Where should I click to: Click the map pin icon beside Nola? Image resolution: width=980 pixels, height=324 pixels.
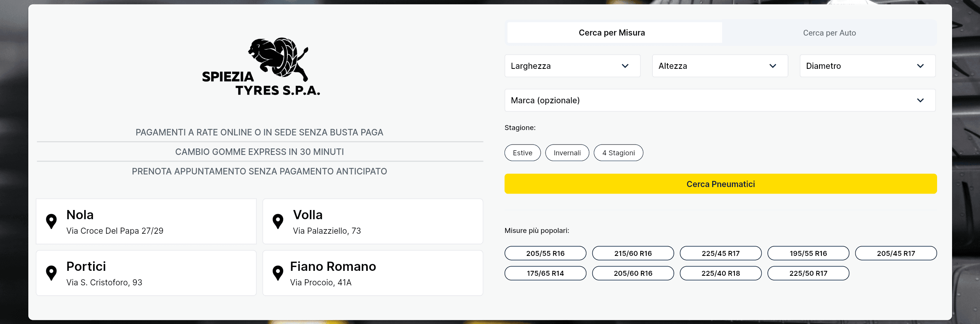(x=51, y=221)
